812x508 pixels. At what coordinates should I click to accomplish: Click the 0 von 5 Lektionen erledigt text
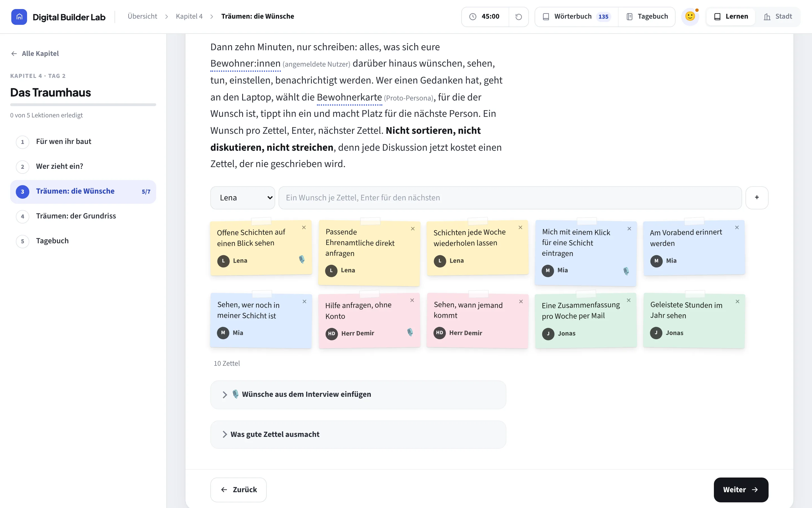point(46,115)
